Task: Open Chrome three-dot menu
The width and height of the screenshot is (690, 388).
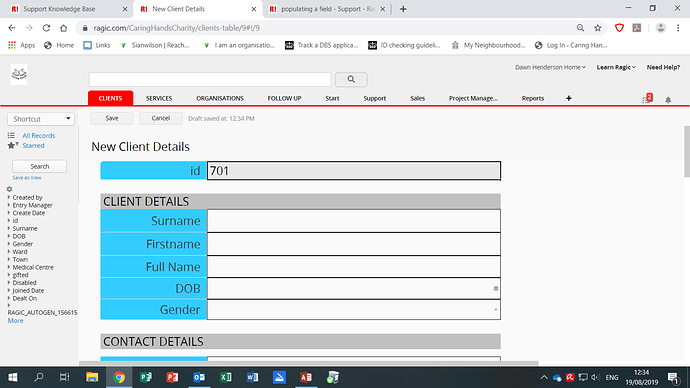Action: (678, 28)
